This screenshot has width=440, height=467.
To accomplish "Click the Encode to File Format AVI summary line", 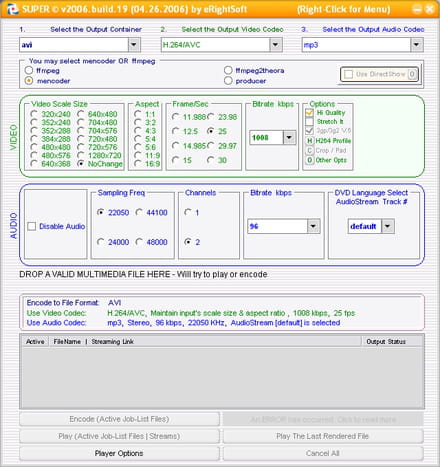I will coord(74,303).
